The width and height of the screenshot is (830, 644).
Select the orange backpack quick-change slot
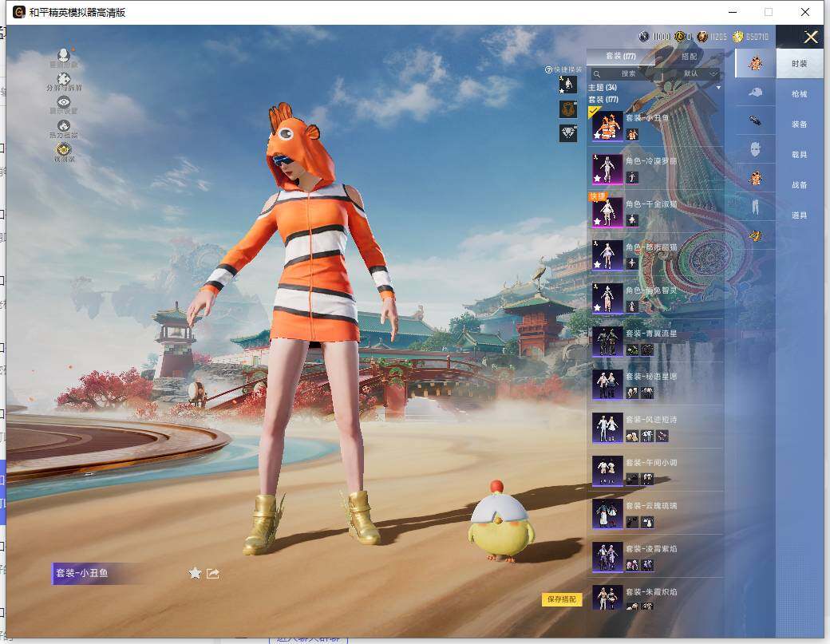[x=568, y=109]
